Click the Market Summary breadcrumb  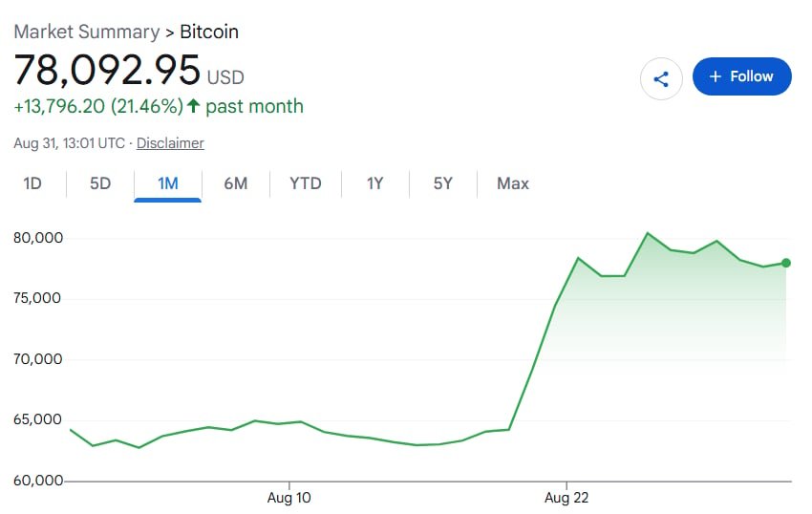[x=87, y=32]
